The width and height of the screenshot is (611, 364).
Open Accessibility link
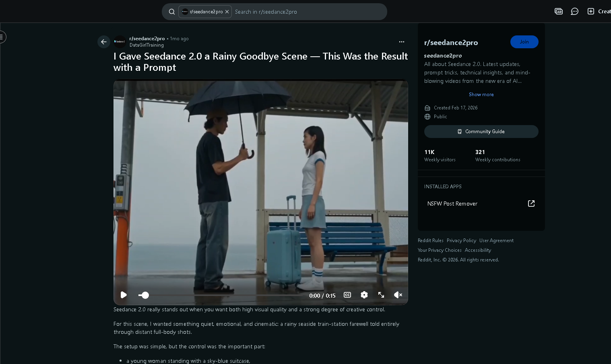coord(478,250)
